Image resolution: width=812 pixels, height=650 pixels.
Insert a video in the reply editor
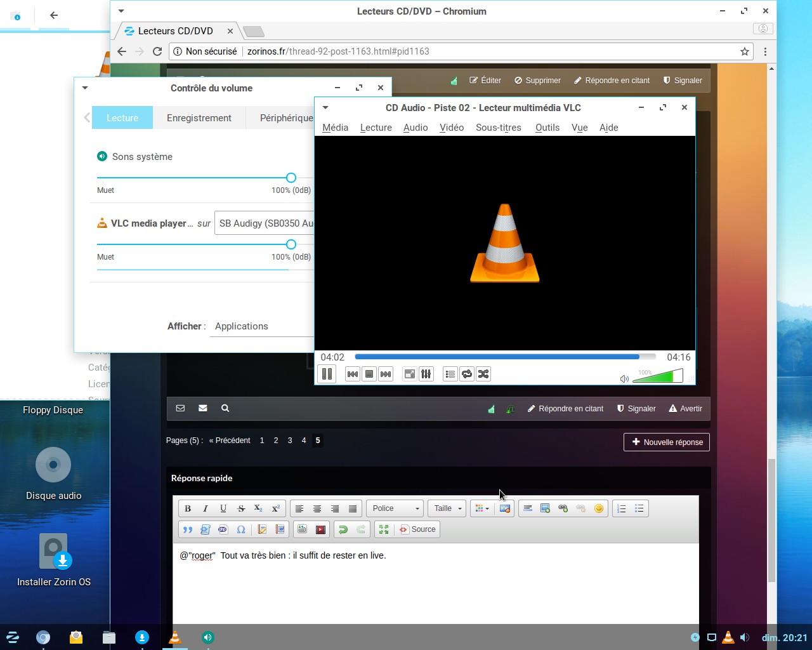pos(320,529)
